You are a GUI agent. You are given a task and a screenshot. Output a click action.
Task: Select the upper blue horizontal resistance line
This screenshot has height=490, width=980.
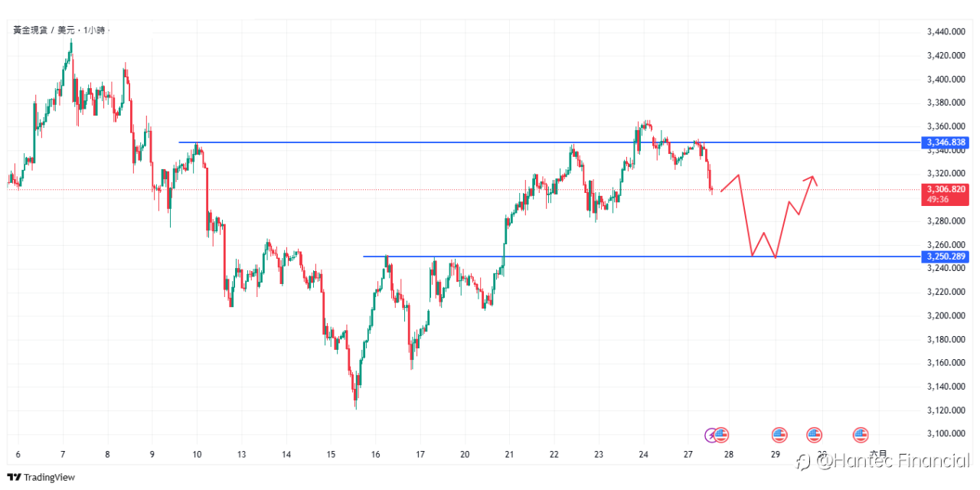pos(459,142)
